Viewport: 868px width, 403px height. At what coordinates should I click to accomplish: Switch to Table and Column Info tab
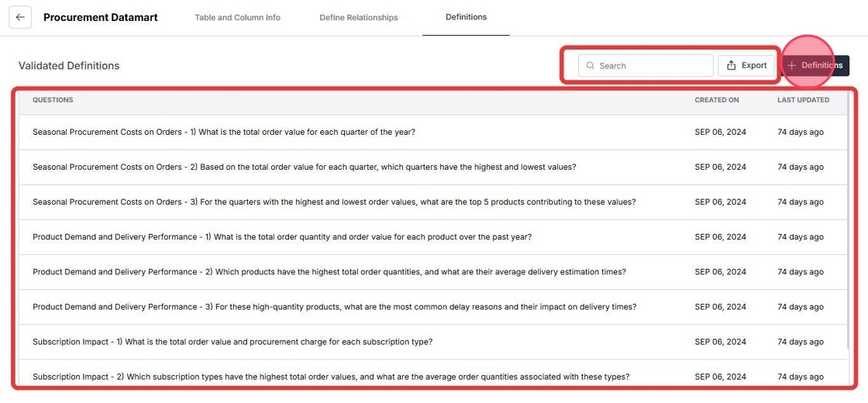pos(237,17)
